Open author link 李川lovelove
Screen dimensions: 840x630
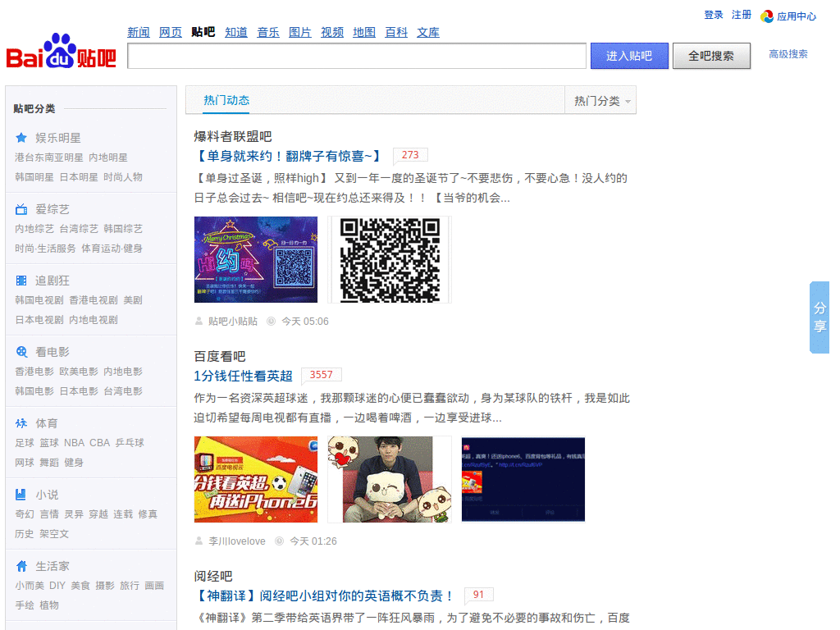tap(237, 541)
